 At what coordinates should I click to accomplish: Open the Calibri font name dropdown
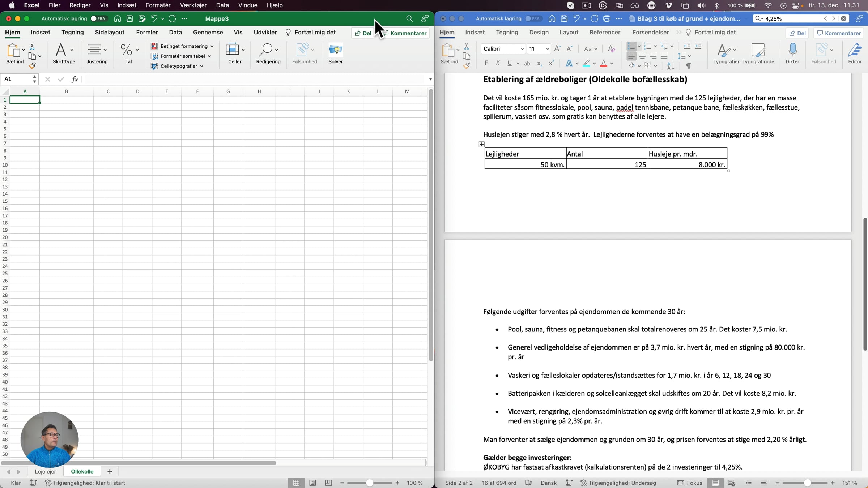coord(522,49)
